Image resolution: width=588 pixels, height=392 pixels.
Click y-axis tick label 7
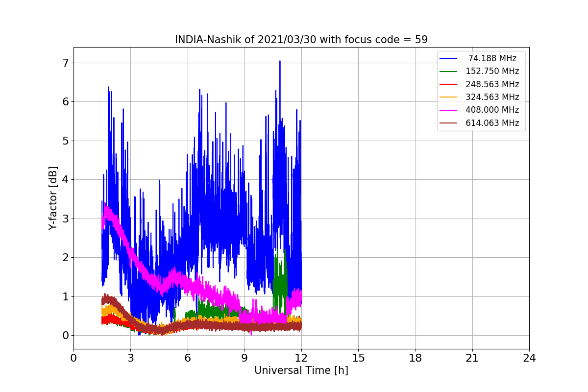tap(66, 63)
